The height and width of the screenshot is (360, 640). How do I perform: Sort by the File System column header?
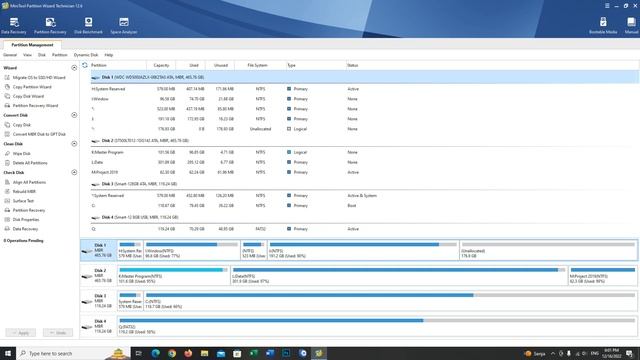click(257, 65)
